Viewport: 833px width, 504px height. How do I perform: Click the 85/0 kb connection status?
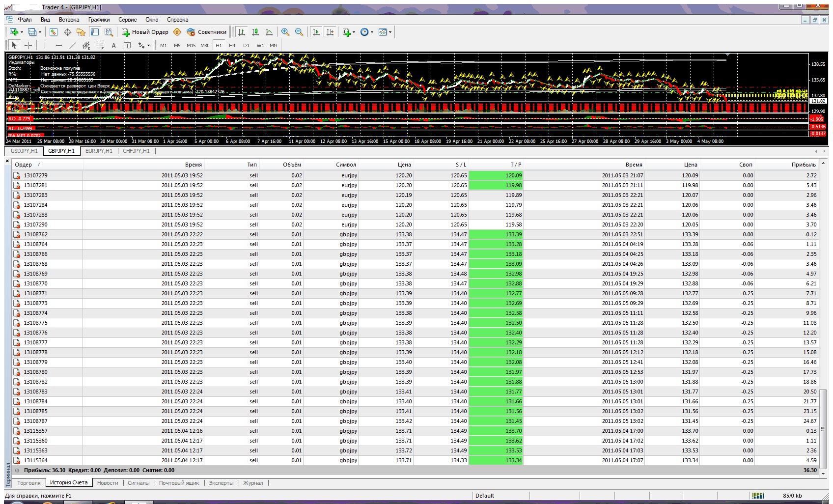tap(792, 496)
